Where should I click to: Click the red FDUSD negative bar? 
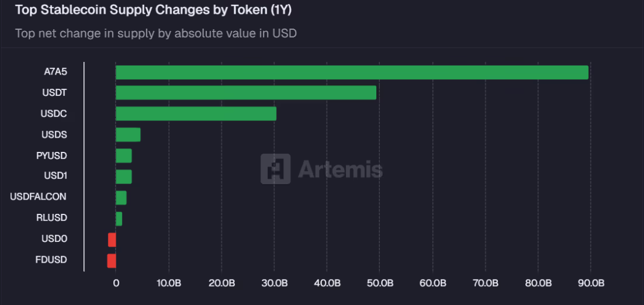(x=112, y=260)
